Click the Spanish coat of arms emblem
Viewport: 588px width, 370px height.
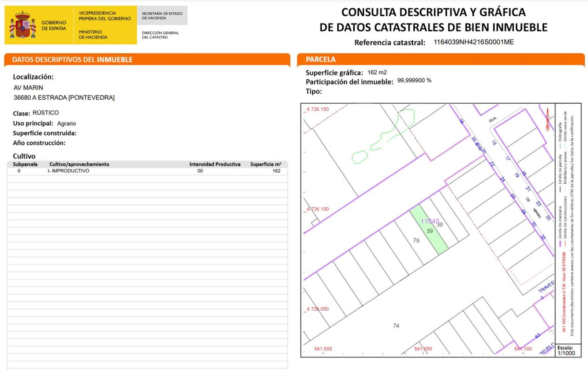tap(22, 25)
